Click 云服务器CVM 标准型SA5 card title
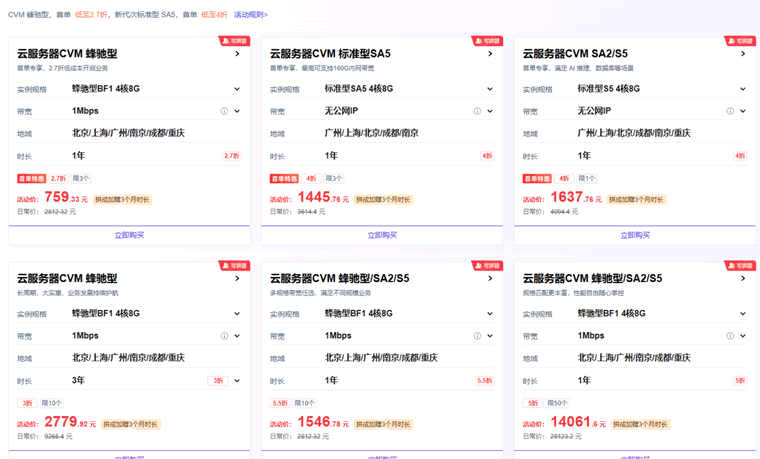 click(x=330, y=54)
